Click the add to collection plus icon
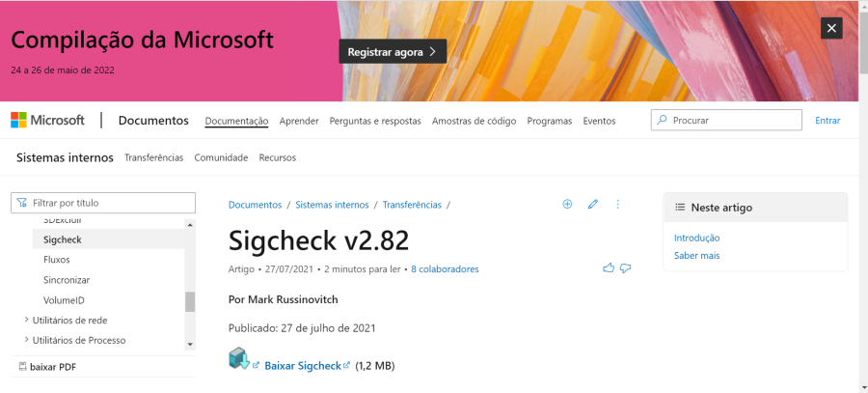The width and height of the screenshot is (868, 393). click(567, 205)
